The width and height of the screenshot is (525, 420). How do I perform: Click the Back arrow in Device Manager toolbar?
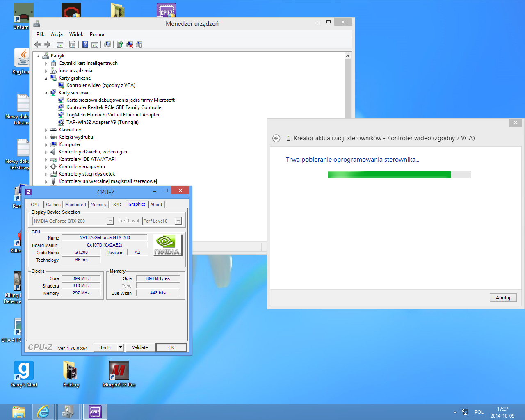click(x=38, y=44)
